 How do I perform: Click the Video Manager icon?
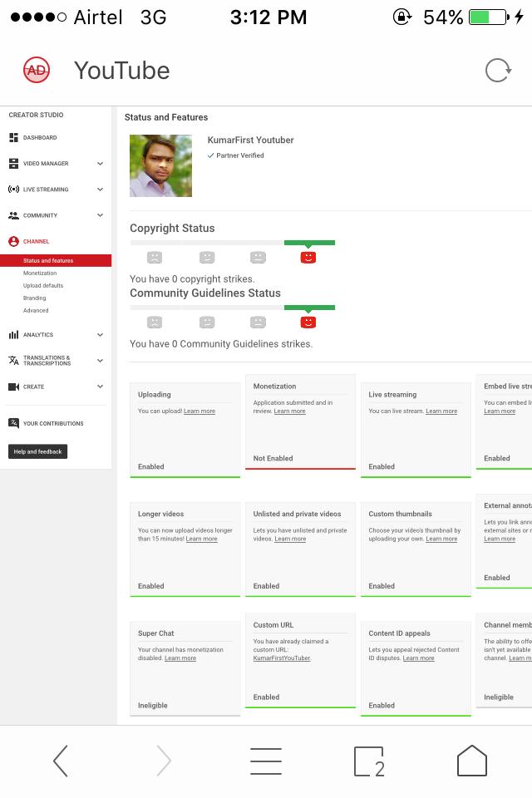tap(14, 164)
